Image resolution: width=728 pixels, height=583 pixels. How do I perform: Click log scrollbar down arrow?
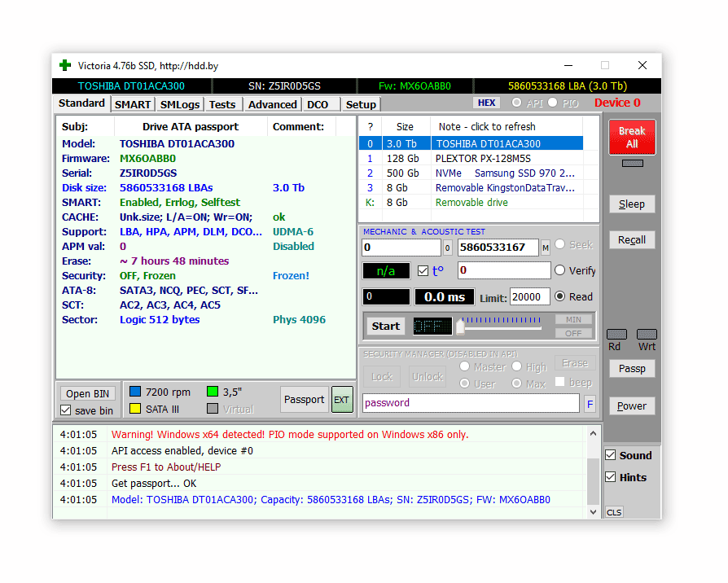click(593, 511)
